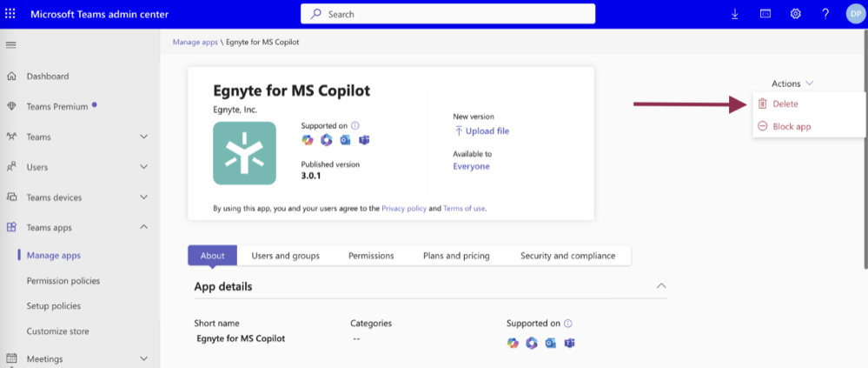Screen dimensions: 868x368
Task: Click the Copilot icon in App details
Action: (x=513, y=343)
